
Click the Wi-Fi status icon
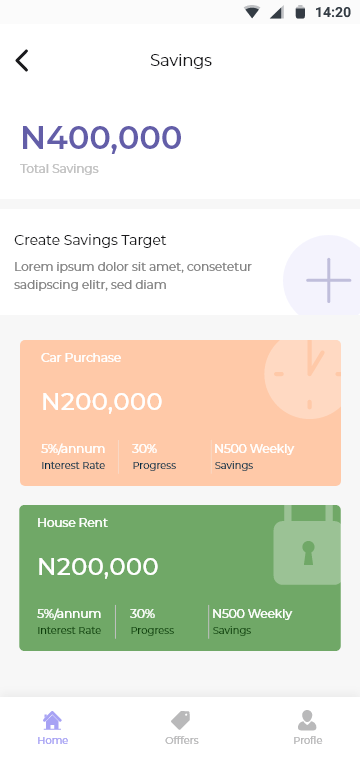pyautogui.click(x=251, y=12)
